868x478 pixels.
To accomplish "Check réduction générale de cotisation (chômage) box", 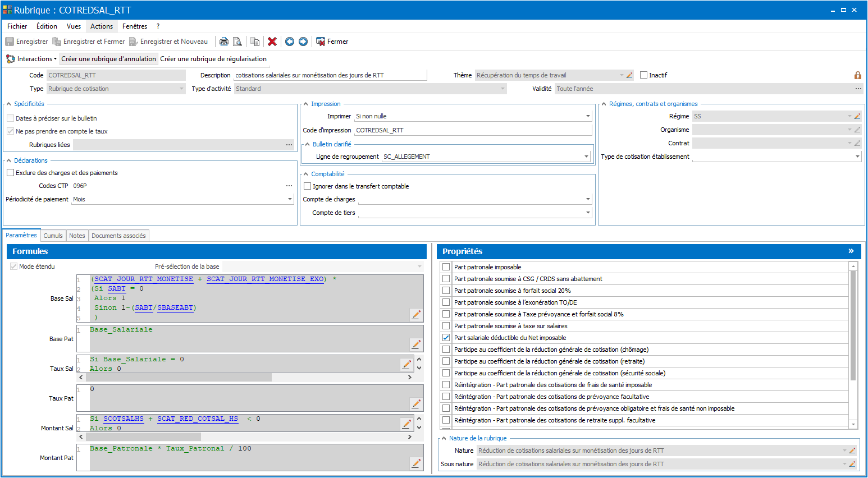I will [446, 350].
